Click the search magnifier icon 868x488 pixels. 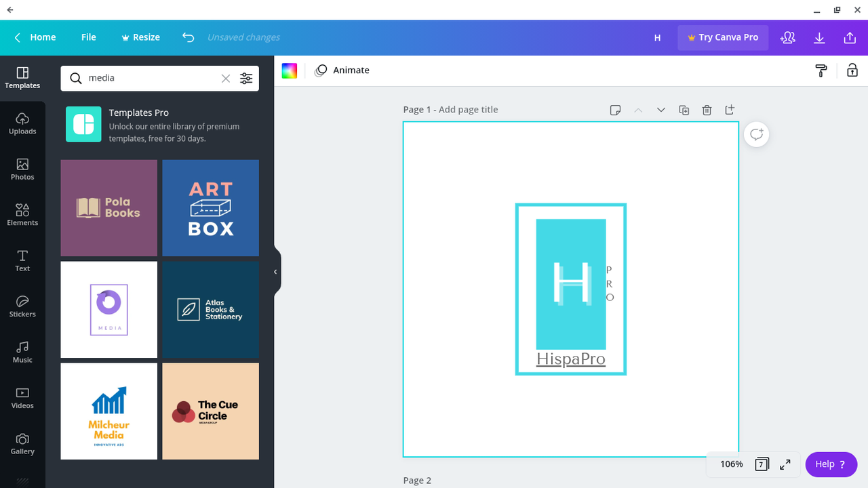point(76,79)
